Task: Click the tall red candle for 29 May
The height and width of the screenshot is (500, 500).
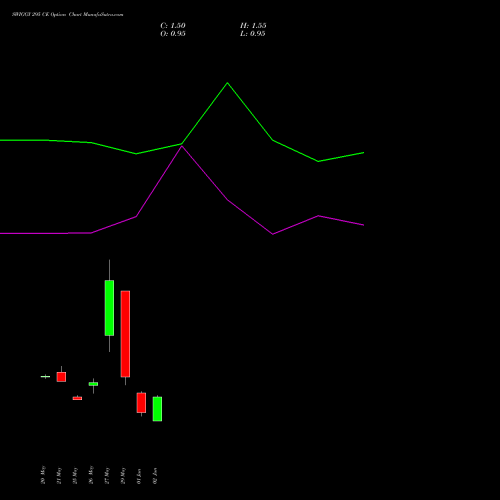Action: click(125, 334)
